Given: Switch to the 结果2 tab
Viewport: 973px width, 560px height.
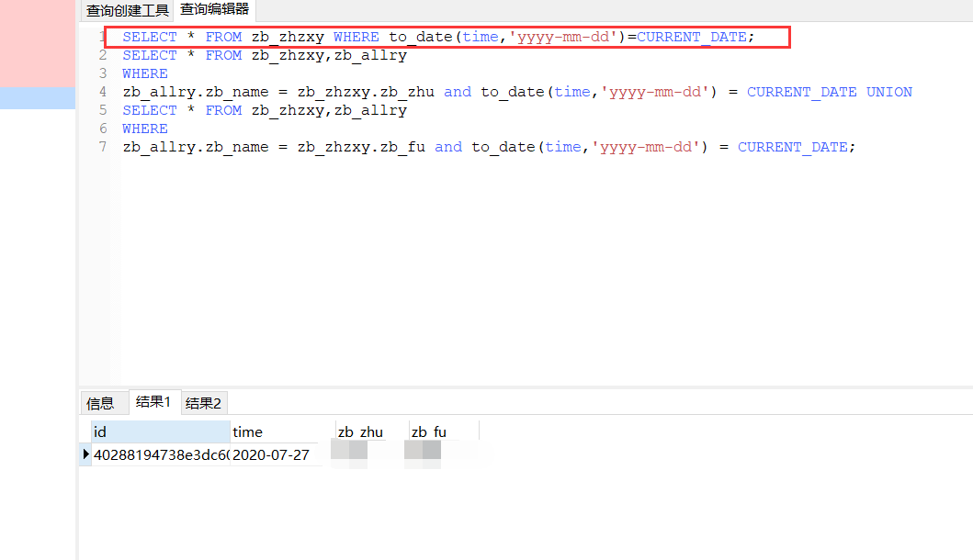Looking at the screenshot, I should click(204, 404).
